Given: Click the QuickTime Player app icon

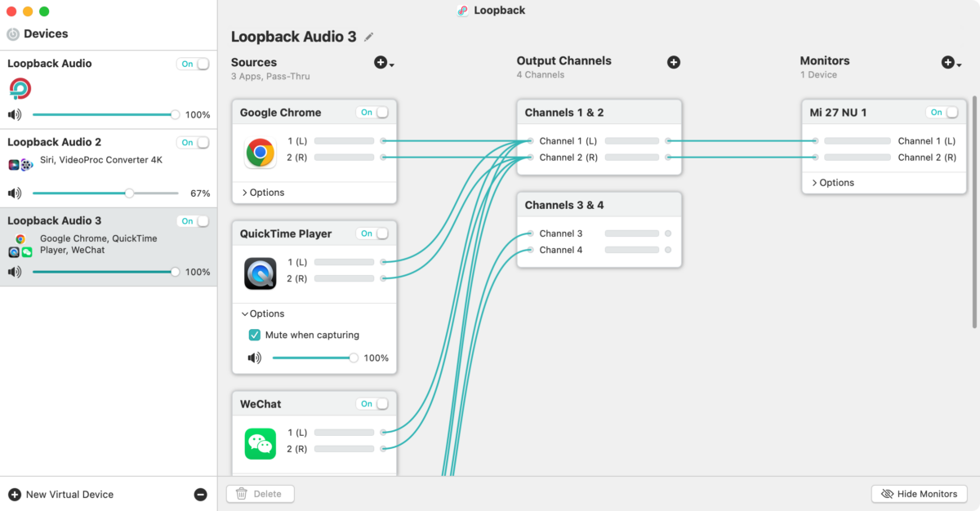Looking at the screenshot, I should [261, 273].
